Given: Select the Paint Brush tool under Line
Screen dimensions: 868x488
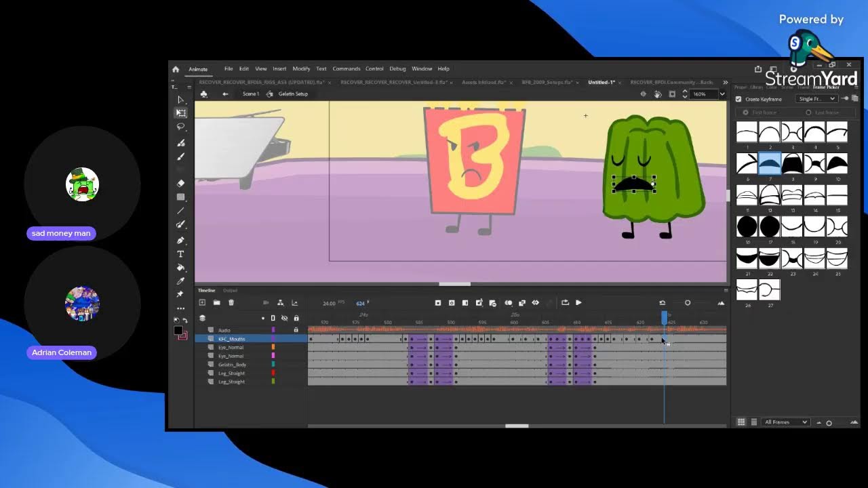Looking at the screenshot, I should (x=181, y=224).
